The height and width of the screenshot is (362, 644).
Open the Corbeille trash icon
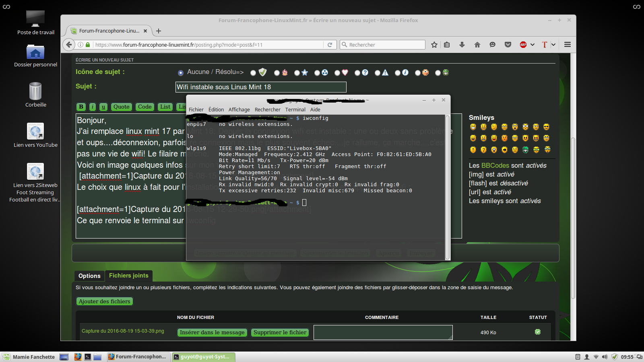point(35,95)
